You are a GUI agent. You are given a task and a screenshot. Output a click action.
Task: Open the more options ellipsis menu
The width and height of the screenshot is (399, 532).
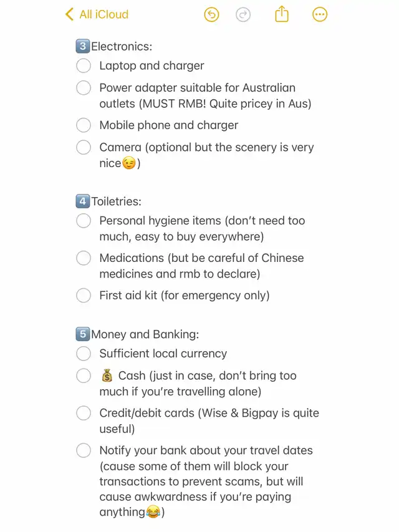[320, 14]
